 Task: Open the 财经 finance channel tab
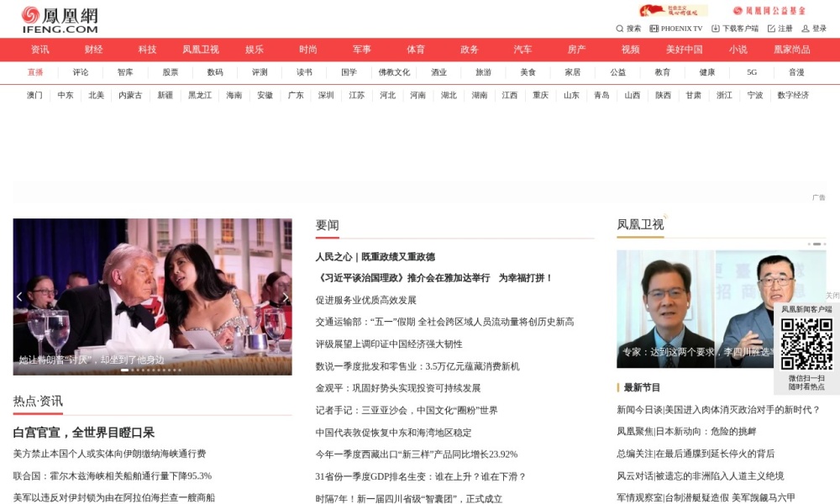pyautogui.click(x=92, y=50)
